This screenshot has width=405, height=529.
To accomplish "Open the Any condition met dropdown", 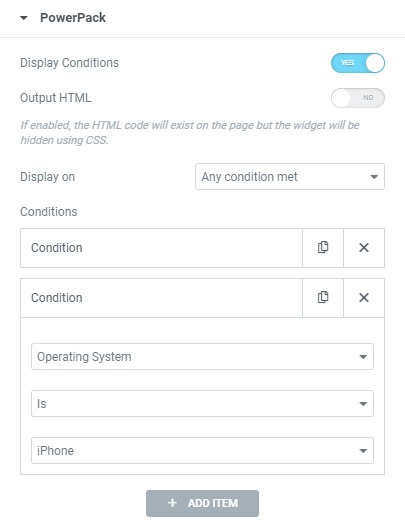I will (290, 176).
